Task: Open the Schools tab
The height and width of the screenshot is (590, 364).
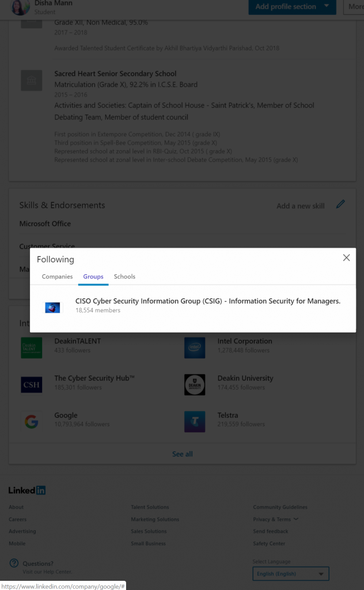Action: 124,277
